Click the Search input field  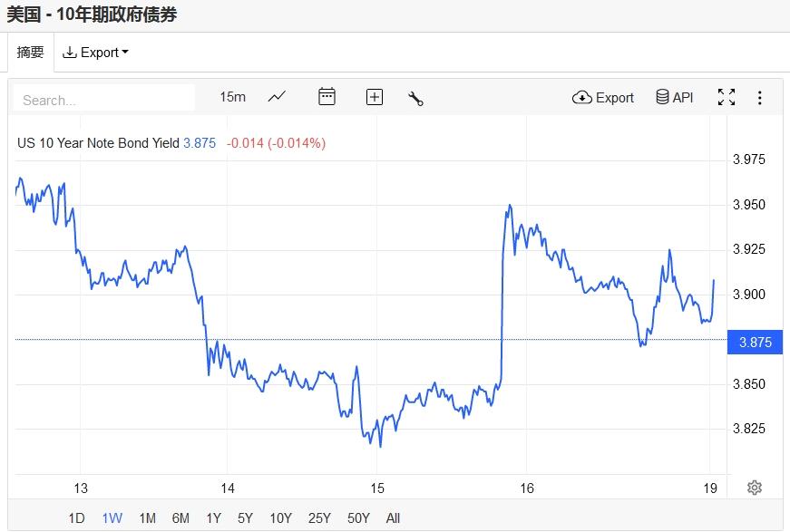pos(104,100)
